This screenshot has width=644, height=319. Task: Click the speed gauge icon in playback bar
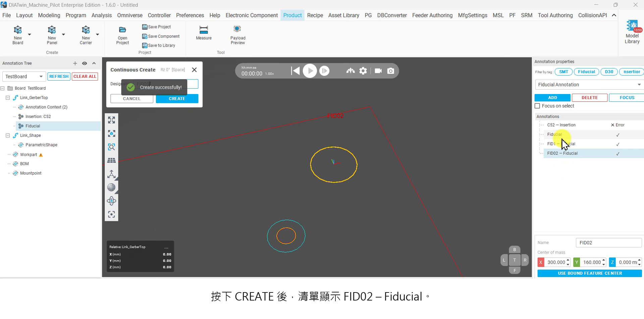pos(351,71)
